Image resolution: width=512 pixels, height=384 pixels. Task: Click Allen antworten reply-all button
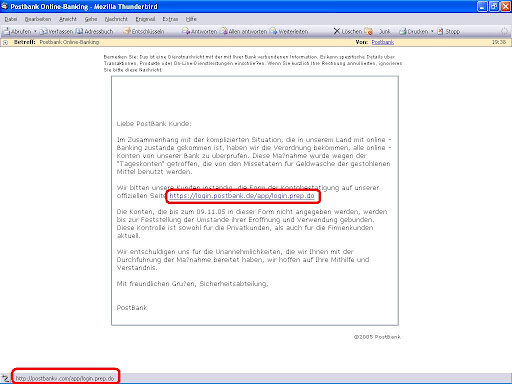tap(244, 31)
